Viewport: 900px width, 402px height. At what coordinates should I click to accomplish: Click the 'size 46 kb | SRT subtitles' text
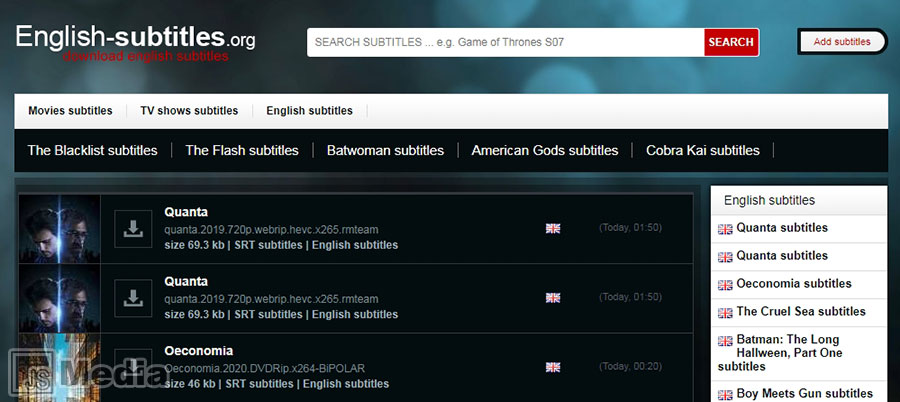228,384
